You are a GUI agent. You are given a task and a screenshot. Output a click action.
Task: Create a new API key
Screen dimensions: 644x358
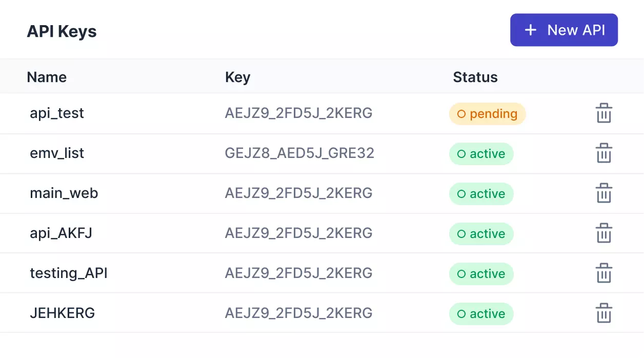[563, 30]
